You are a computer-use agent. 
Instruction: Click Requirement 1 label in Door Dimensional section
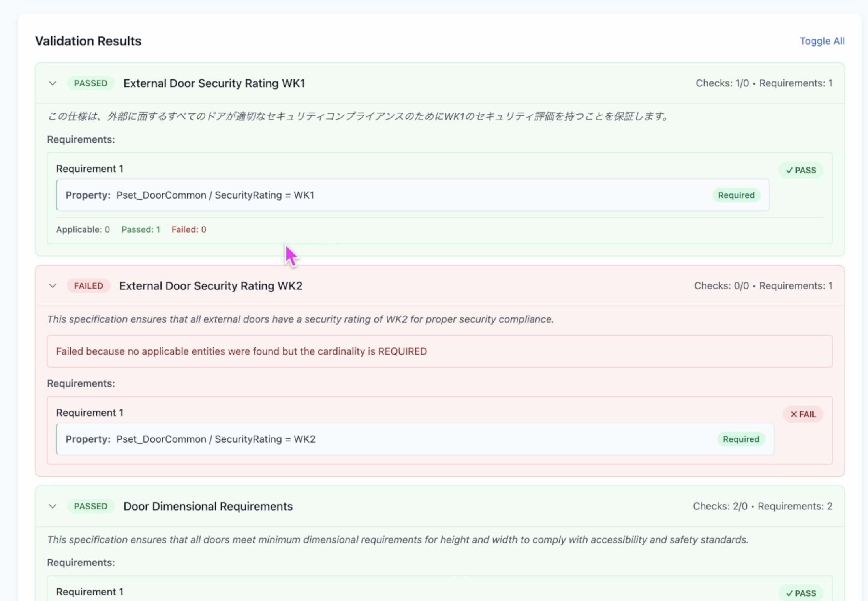point(90,592)
